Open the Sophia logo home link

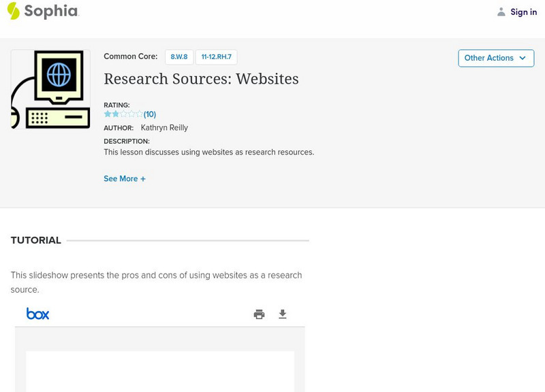[43, 11]
